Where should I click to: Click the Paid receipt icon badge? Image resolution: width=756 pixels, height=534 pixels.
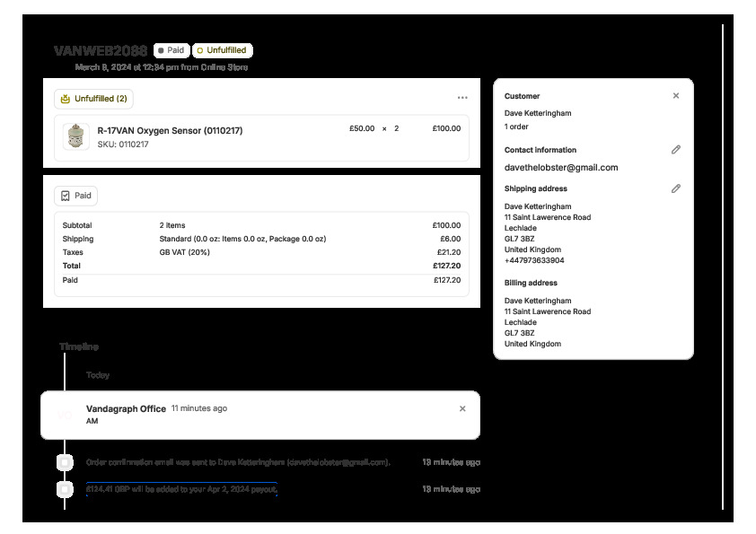point(65,196)
